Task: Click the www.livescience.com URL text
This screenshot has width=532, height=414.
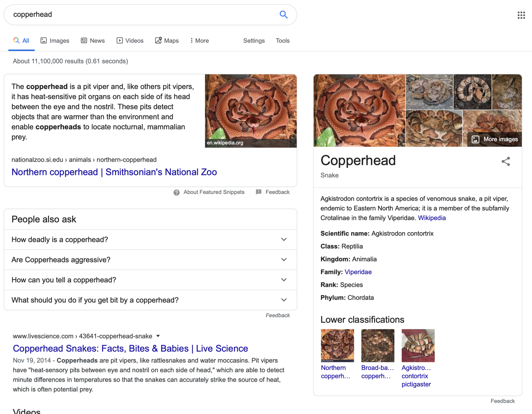Action: [x=82, y=336]
